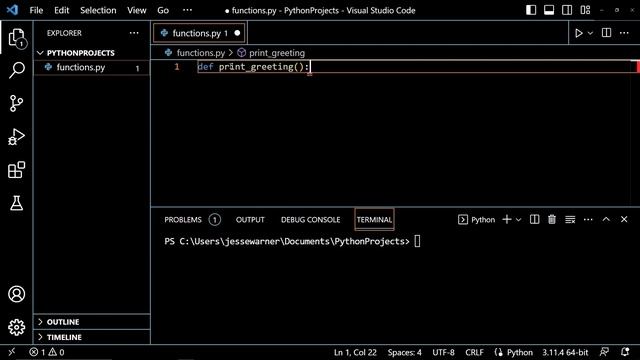The height and width of the screenshot is (360, 640).
Task: Split the editor to the right
Action: 606,33
